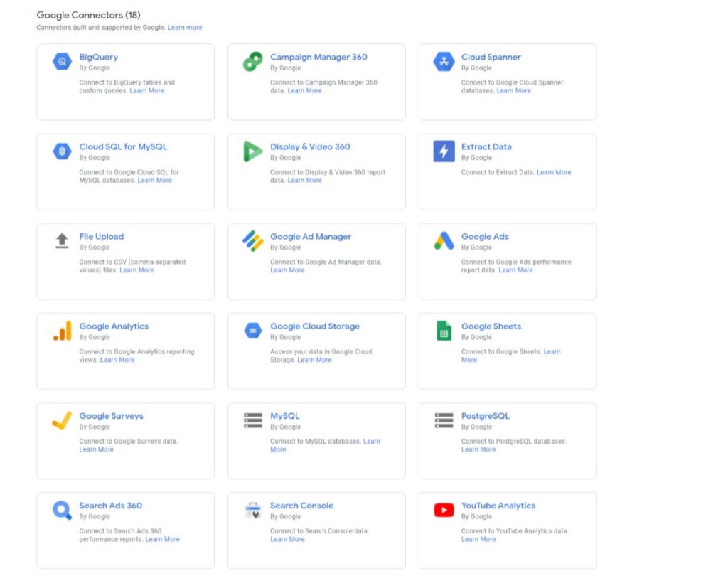Pick the Google Surveys connector title
Screen dimensions: 728x576
click(111, 416)
